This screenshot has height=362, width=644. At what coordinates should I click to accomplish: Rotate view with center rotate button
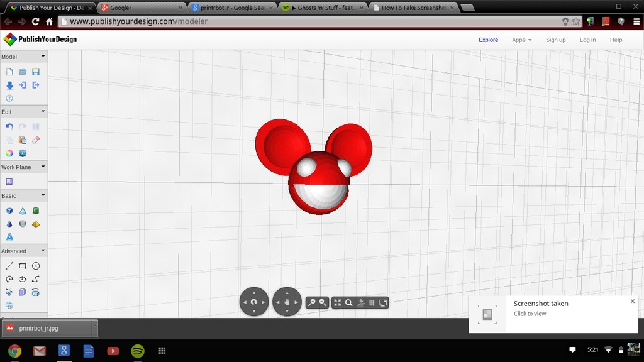coord(254,302)
